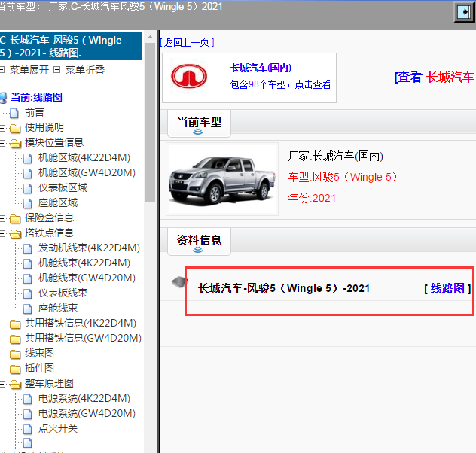Go back via 返回上一页 link

(187, 42)
